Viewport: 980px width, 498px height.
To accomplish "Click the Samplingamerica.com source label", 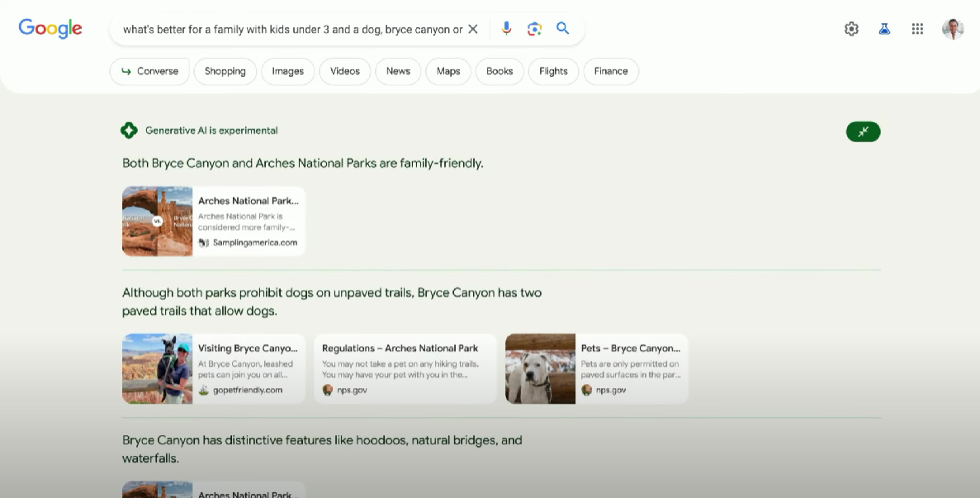I will (x=255, y=243).
